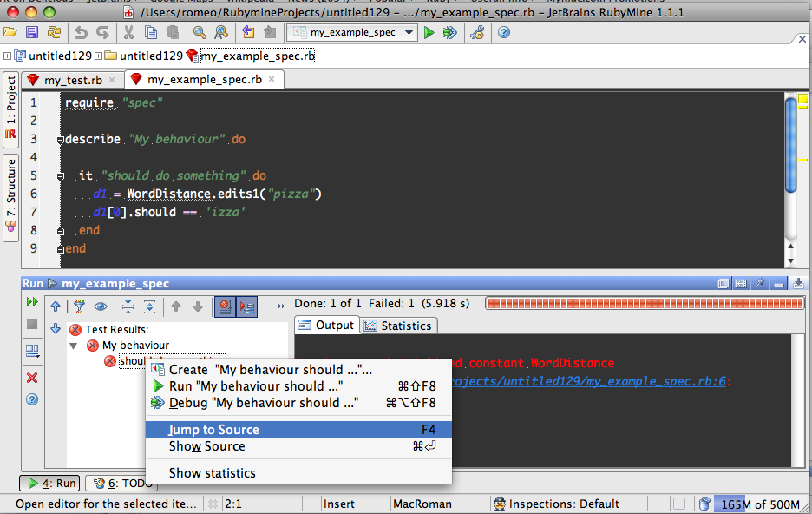Image resolution: width=812 pixels, height=514 pixels.
Task: Select my_example_spec.rb in the navigation bar
Action: [258, 56]
